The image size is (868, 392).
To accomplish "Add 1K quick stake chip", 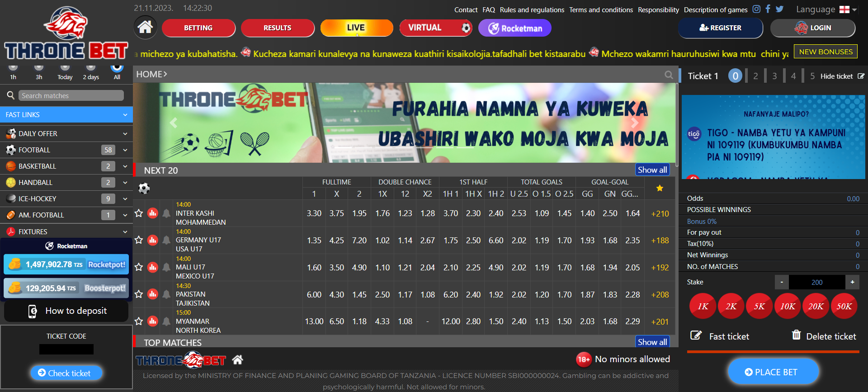I will coord(703,306).
